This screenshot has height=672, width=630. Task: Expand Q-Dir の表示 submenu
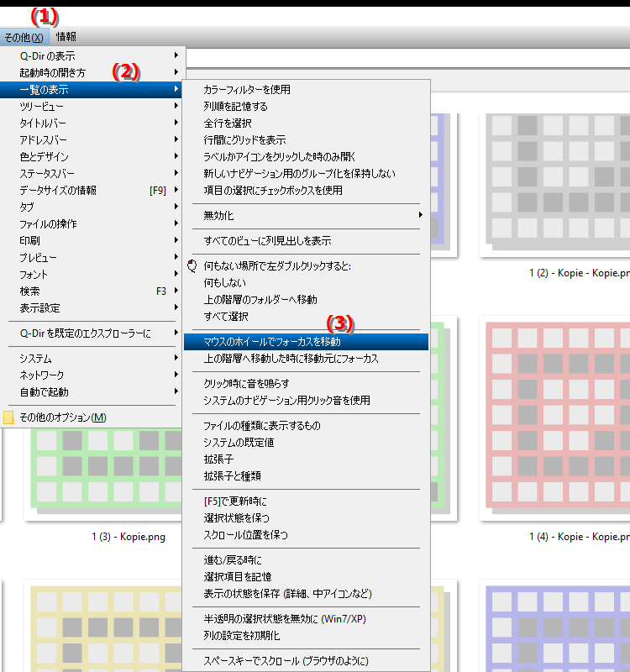coord(92,55)
